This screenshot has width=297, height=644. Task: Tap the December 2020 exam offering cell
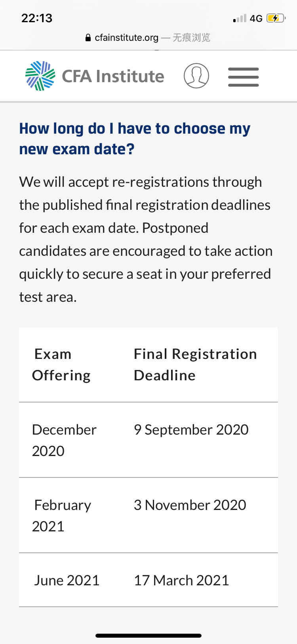tap(64, 440)
